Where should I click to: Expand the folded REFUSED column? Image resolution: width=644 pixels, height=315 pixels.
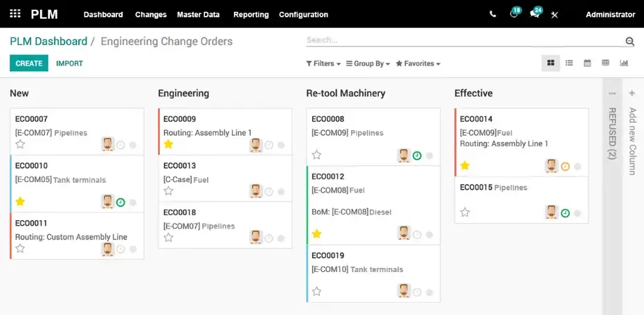(x=611, y=132)
